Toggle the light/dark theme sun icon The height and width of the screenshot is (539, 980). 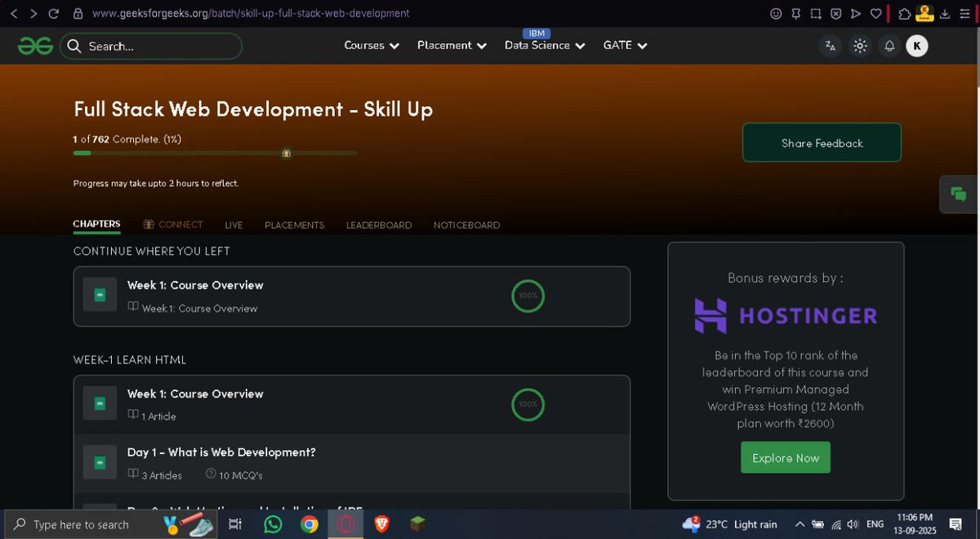pyautogui.click(x=860, y=46)
